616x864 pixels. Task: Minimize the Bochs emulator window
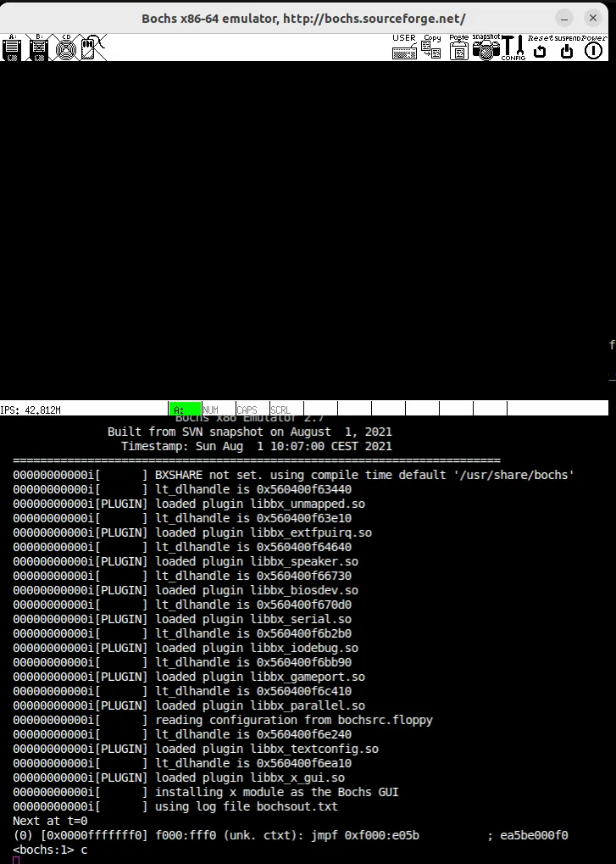pos(564,18)
